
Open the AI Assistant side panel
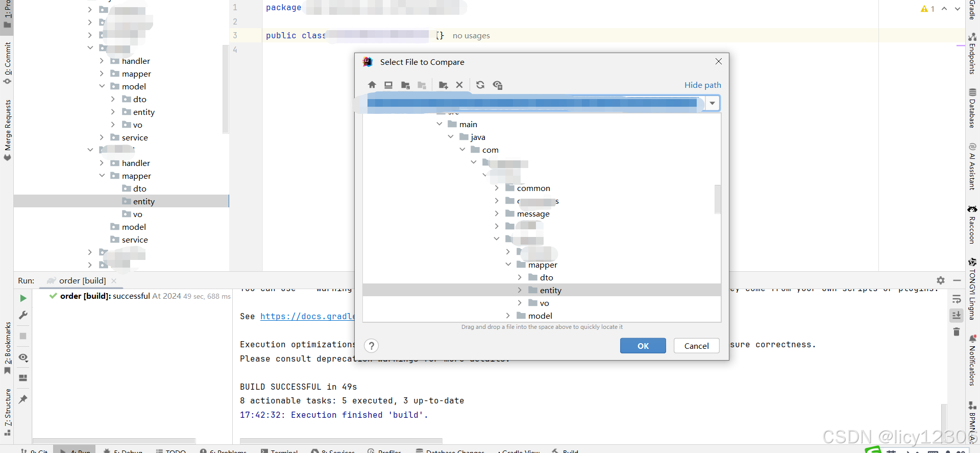tap(972, 166)
